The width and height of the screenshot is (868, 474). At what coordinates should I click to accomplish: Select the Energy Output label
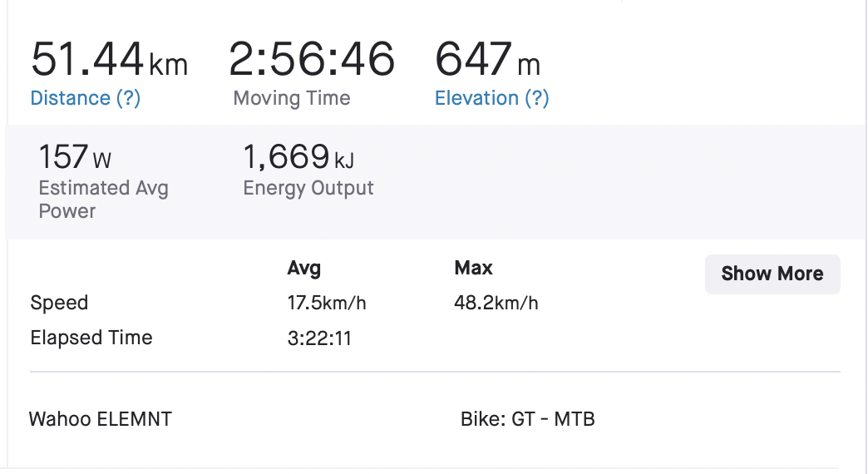[x=308, y=188]
